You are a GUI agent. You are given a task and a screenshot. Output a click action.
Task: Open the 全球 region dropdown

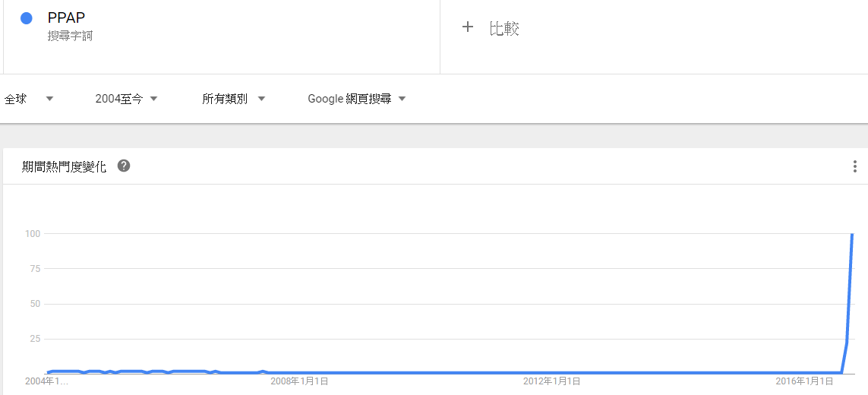pos(29,99)
